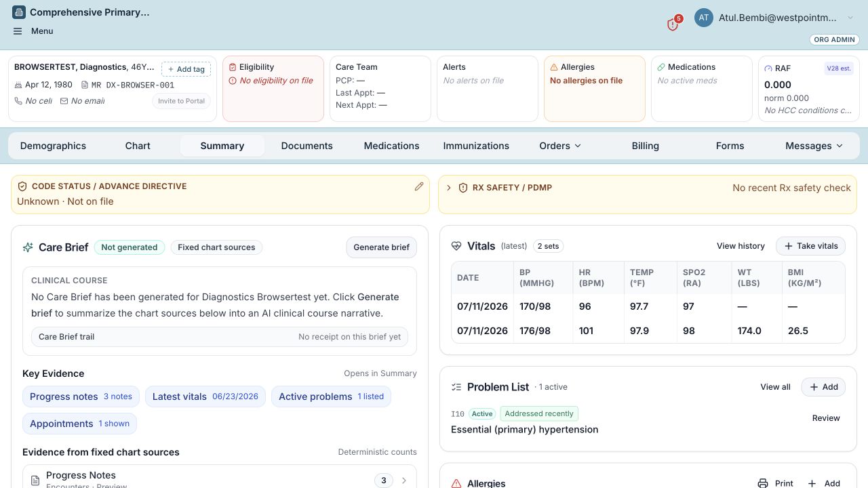Click the Addressed recently badge

click(539, 413)
